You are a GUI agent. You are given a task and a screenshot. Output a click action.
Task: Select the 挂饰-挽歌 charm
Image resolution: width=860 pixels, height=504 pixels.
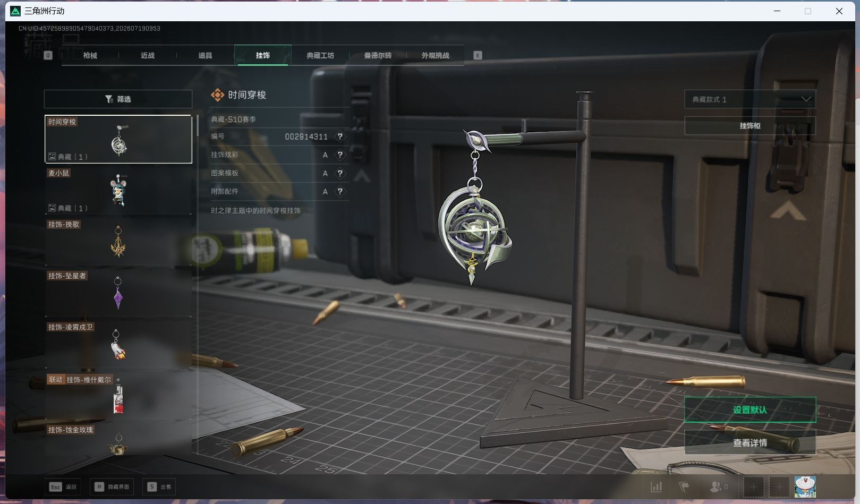(x=118, y=242)
